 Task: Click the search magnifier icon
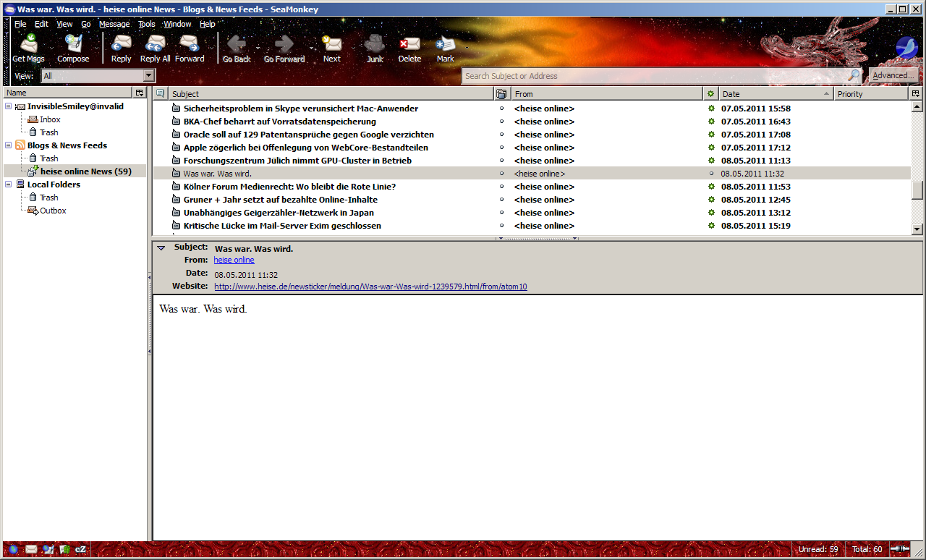[854, 75]
